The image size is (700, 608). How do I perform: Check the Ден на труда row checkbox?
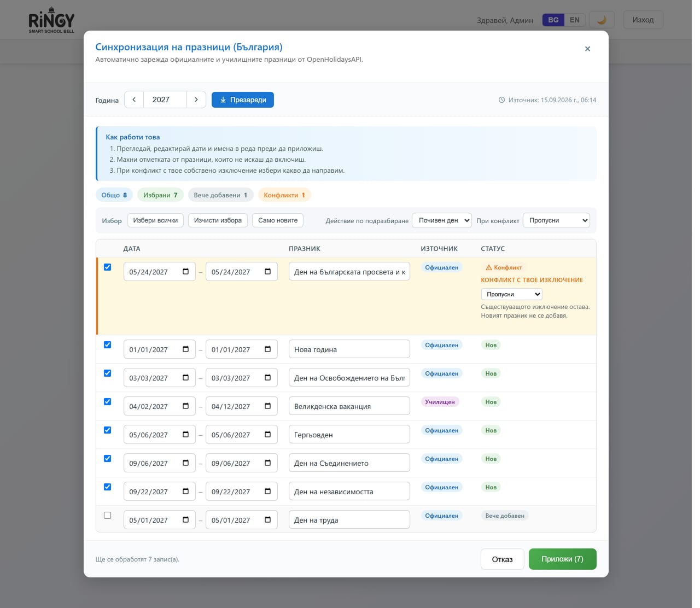click(x=108, y=516)
